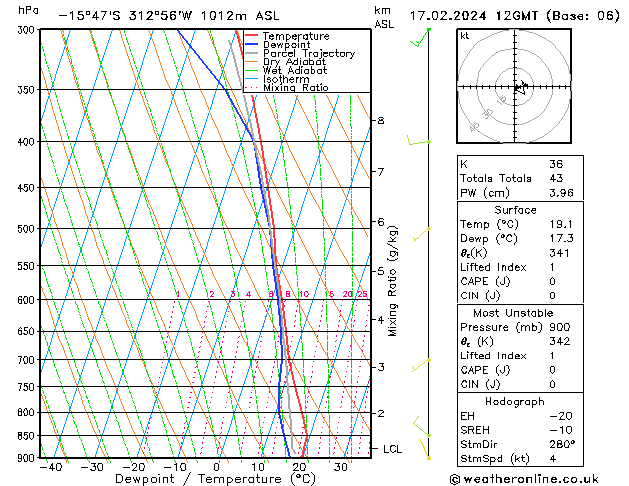This screenshot has height=486, width=629.
Task: Select the StmSpd (kt) value 4
Action: 553,459
